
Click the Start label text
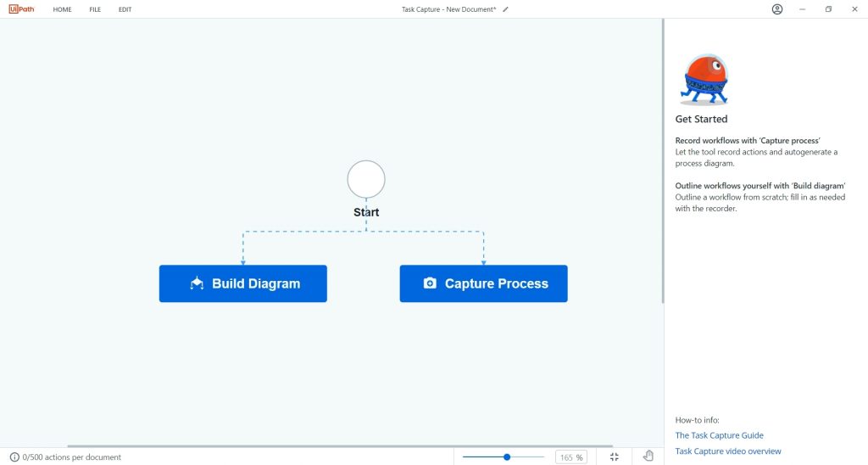[366, 212]
